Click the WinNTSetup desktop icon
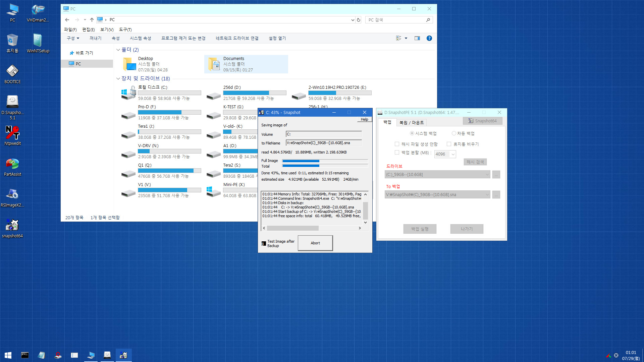The height and width of the screenshot is (362, 644). point(38,40)
